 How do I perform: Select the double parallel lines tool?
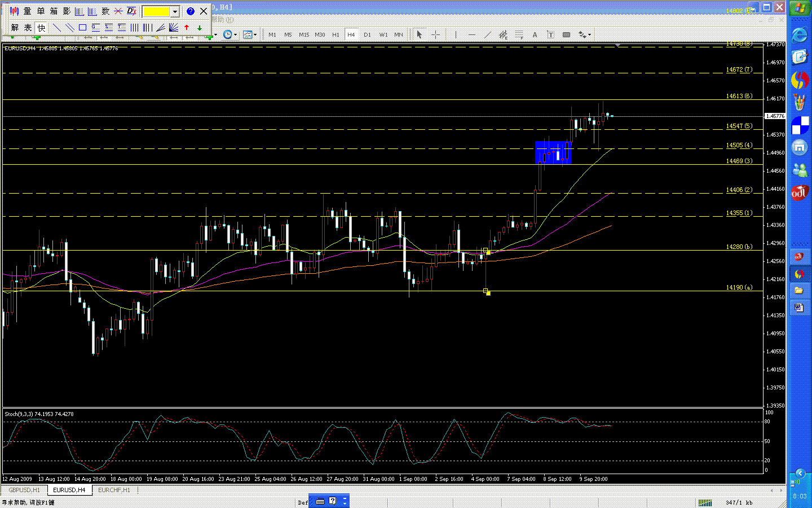69,27
